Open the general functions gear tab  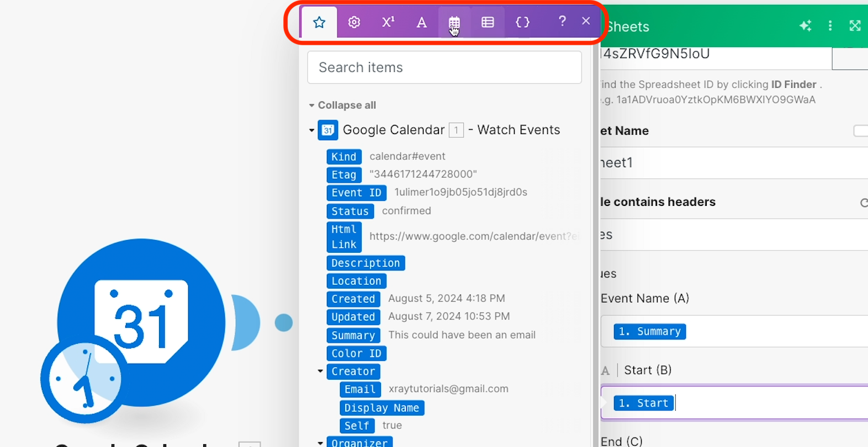pyautogui.click(x=354, y=22)
